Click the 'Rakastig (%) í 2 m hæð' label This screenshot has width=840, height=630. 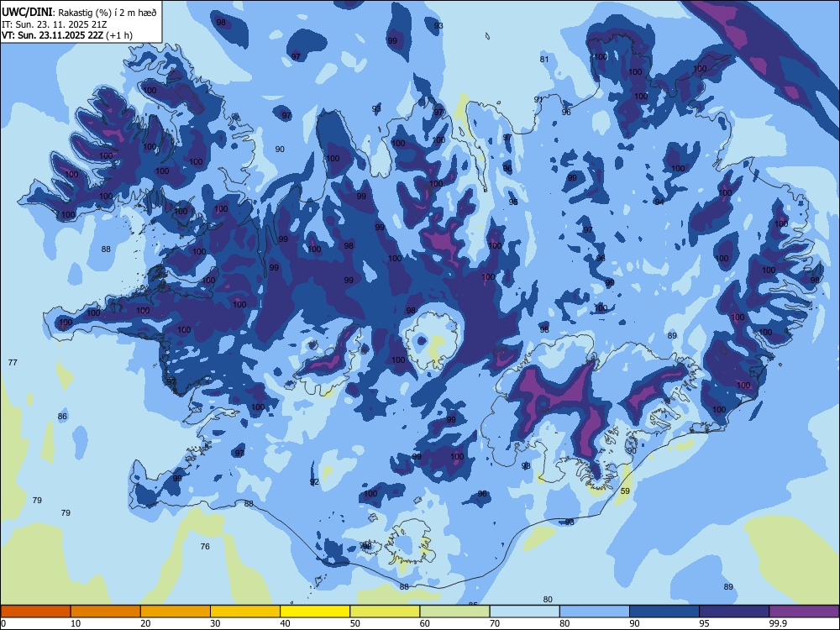(108, 13)
